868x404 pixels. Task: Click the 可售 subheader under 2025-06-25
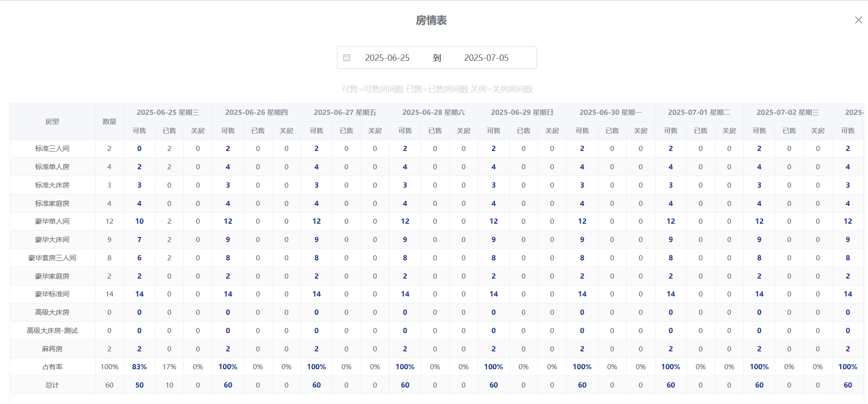tap(139, 131)
